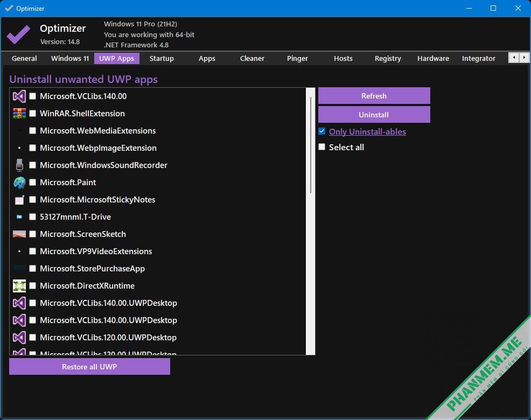The height and width of the screenshot is (420, 531).
Task: Click the Microsoft.StorePurchaseApp dark icon
Action: coord(19,269)
